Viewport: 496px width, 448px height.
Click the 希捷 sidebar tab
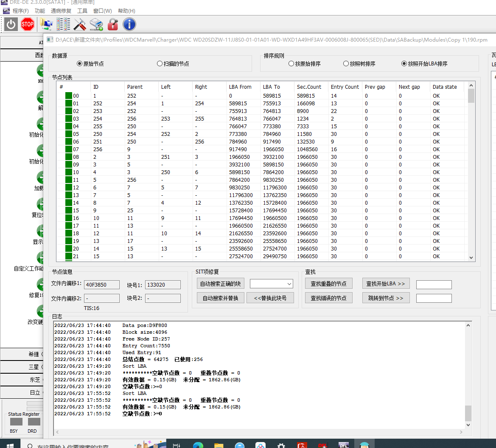coord(22,354)
